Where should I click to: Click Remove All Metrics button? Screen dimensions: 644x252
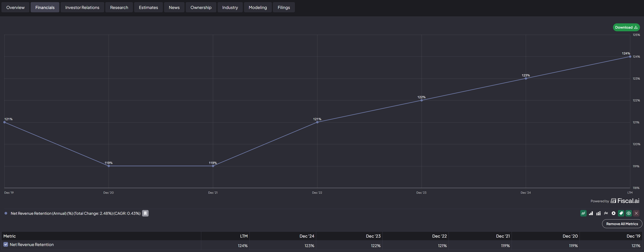click(x=622, y=224)
